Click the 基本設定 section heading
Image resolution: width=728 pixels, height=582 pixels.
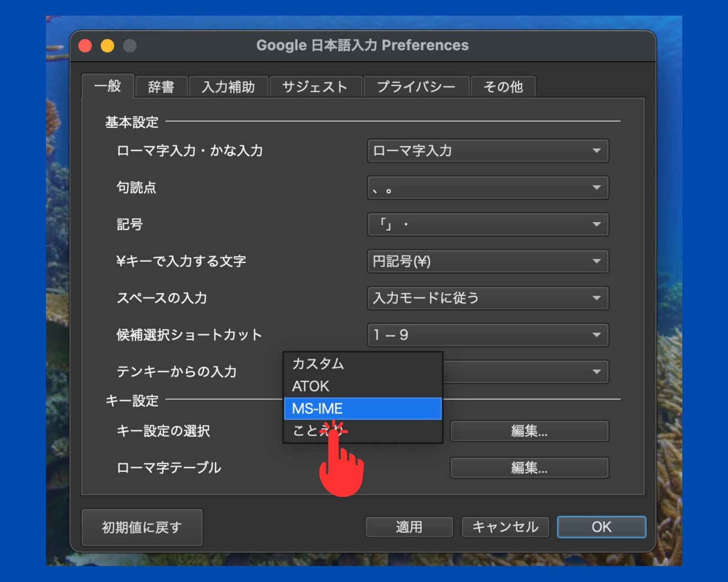(132, 122)
